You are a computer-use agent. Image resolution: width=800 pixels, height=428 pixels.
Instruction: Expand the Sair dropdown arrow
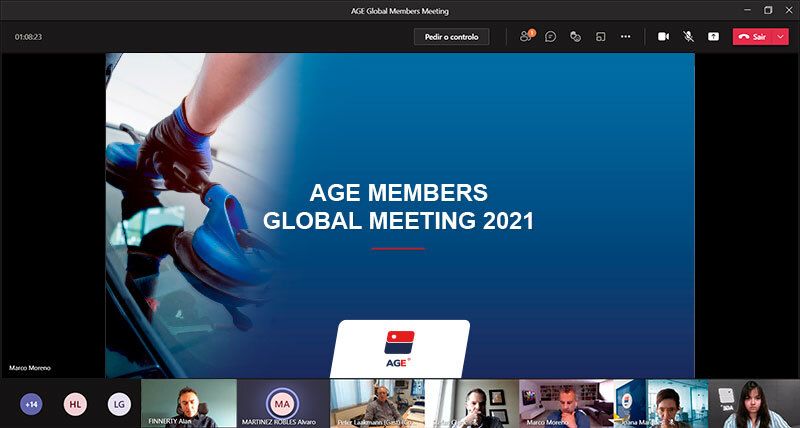coord(781,37)
